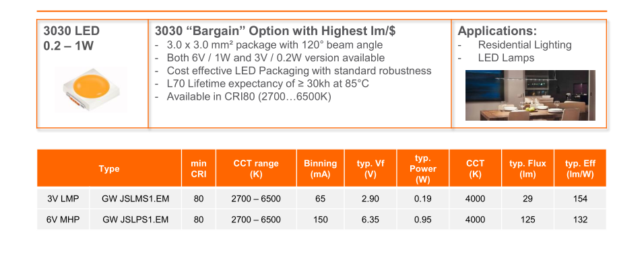The image size is (644, 273).
Task: Click the 3030 LED product image
Action: pos(91,90)
